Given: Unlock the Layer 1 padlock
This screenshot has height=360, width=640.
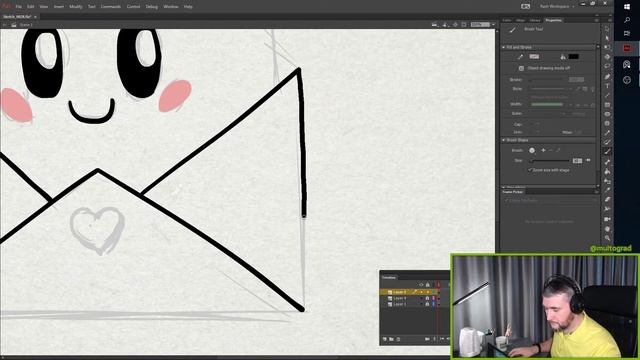Looking at the screenshot, I should (x=427, y=304).
